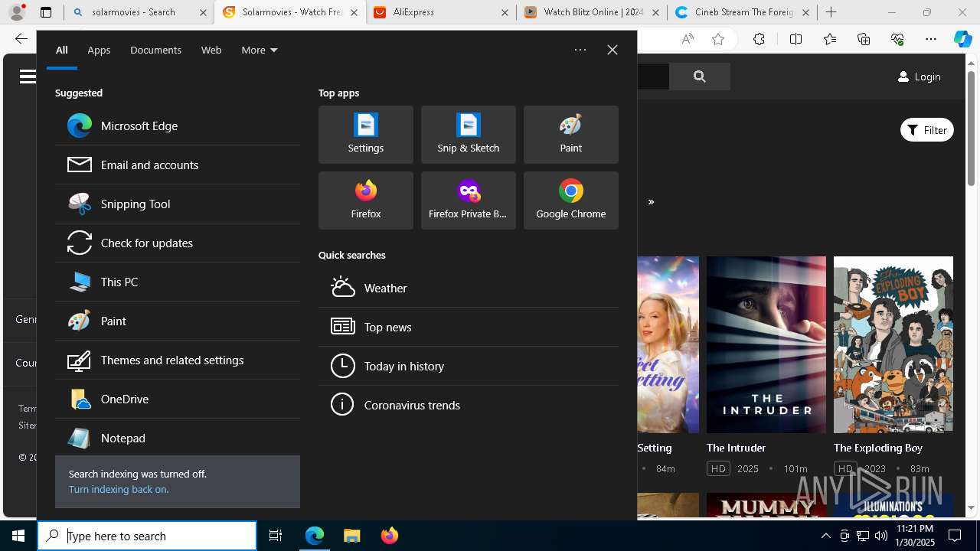Image resolution: width=980 pixels, height=551 pixels.
Task: Click the taskbar search input box
Action: tap(147, 536)
